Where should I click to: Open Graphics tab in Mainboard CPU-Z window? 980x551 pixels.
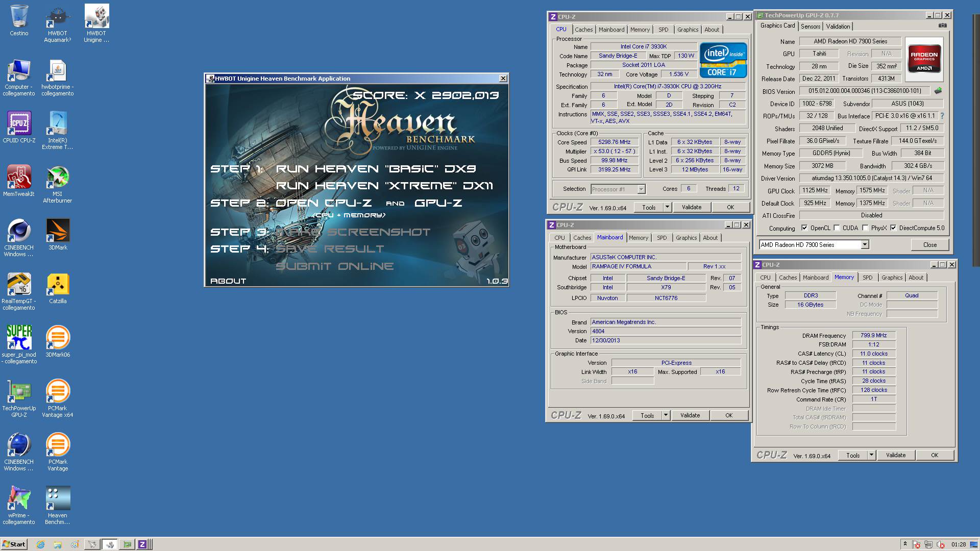pyautogui.click(x=686, y=238)
